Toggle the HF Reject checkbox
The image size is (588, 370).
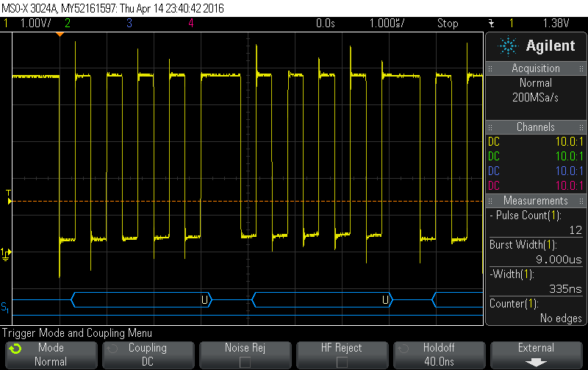tap(342, 362)
